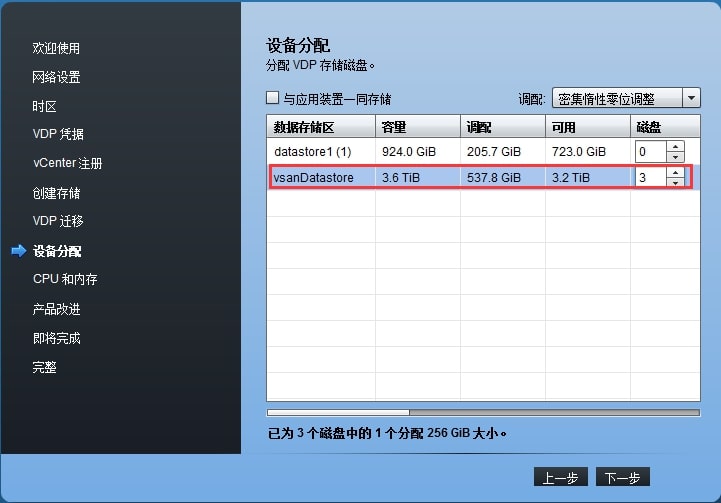The width and height of the screenshot is (721, 503).
Task: Click the 下一步 button
Action: [623, 477]
